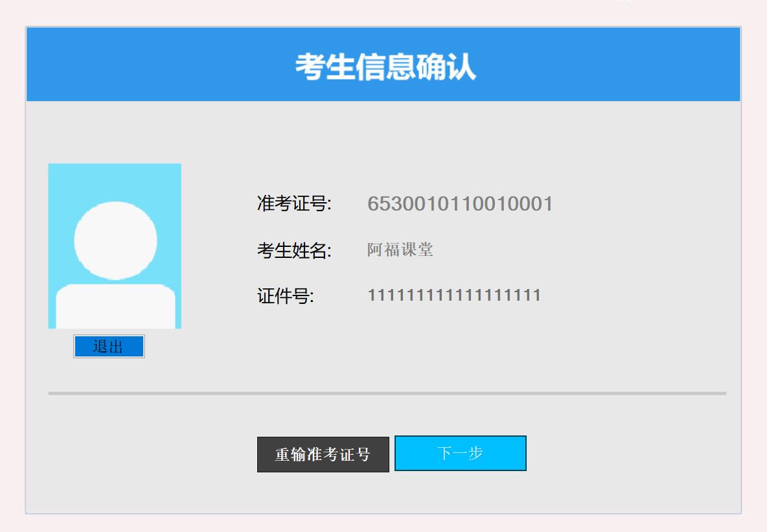
Task: Click the dark 重输准考证号 rectangle
Action: coord(323,453)
